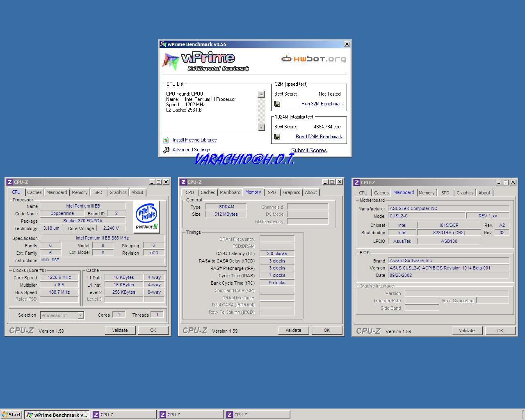Image resolution: width=525 pixels, height=420 pixels.
Task: Minimize the left CPU-Z window
Action: pos(152,182)
